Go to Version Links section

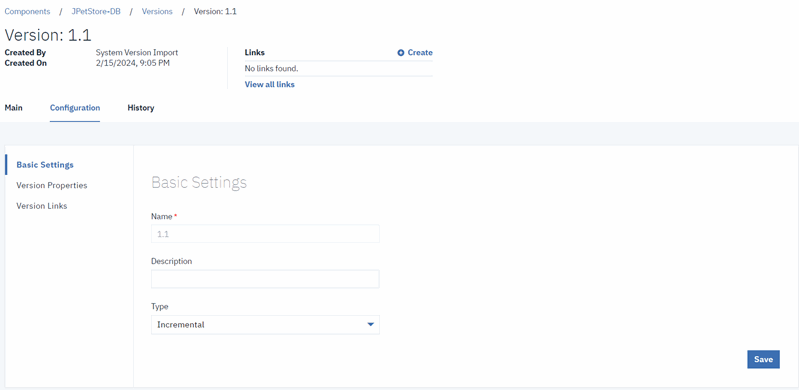(x=42, y=206)
